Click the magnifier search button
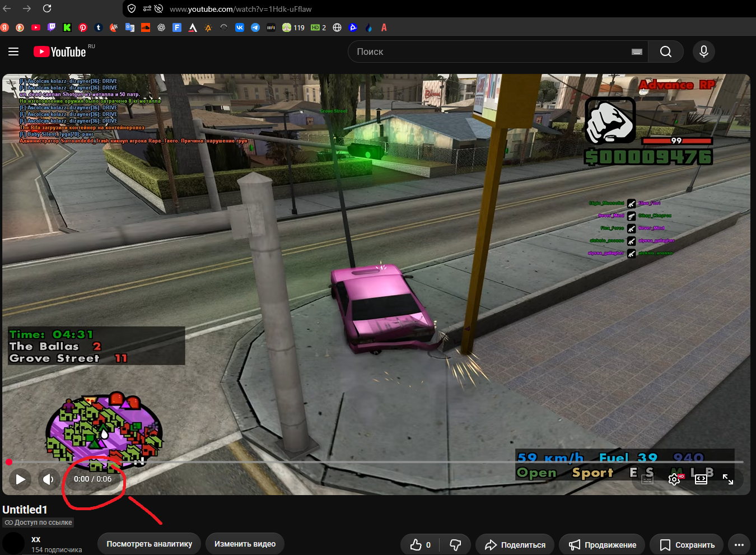The image size is (756, 555). (x=666, y=52)
